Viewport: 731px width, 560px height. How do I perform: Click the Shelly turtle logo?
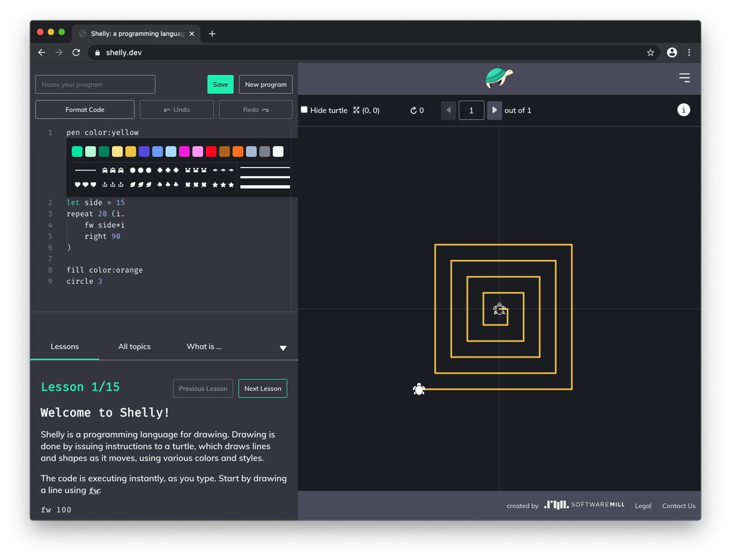[x=499, y=78]
